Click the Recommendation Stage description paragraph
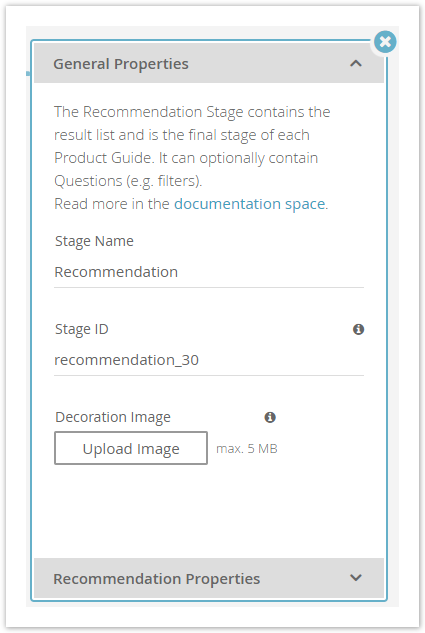425x633 pixels. (x=192, y=146)
